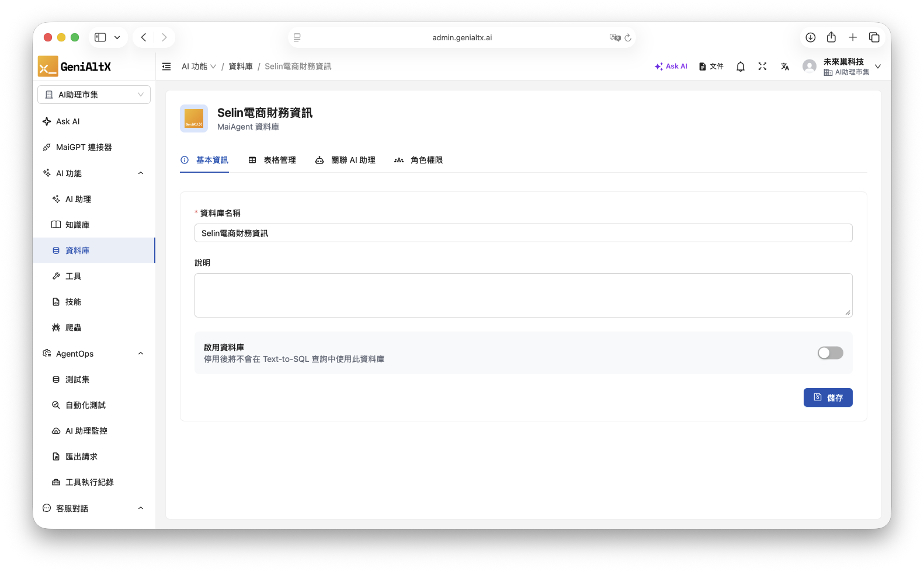The width and height of the screenshot is (924, 572).
Task: Click the Safari share icon
Action: (x=831, y=37)
